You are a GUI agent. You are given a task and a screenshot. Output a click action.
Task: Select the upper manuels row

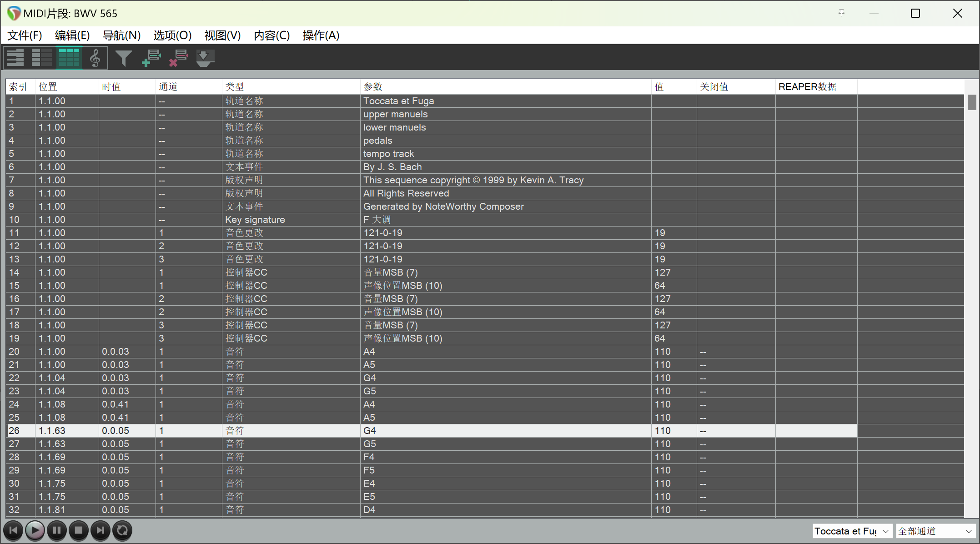pyautogui.click(x=485, y=114)
